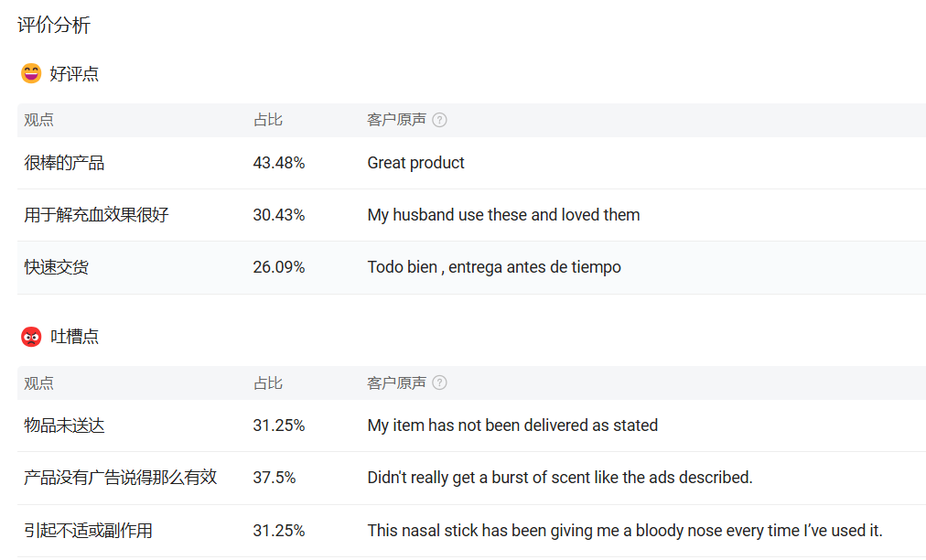Select the 物品未送达 complaint

click(64, 425)
